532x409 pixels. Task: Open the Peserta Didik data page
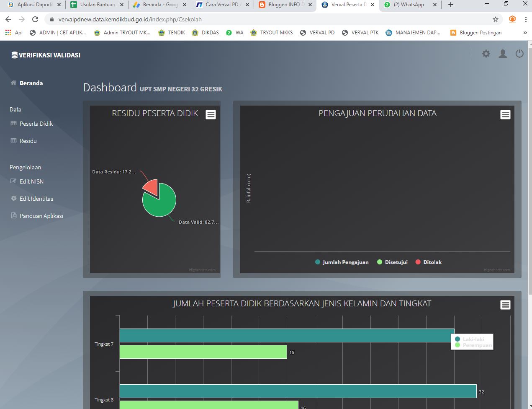click(36, 123)
